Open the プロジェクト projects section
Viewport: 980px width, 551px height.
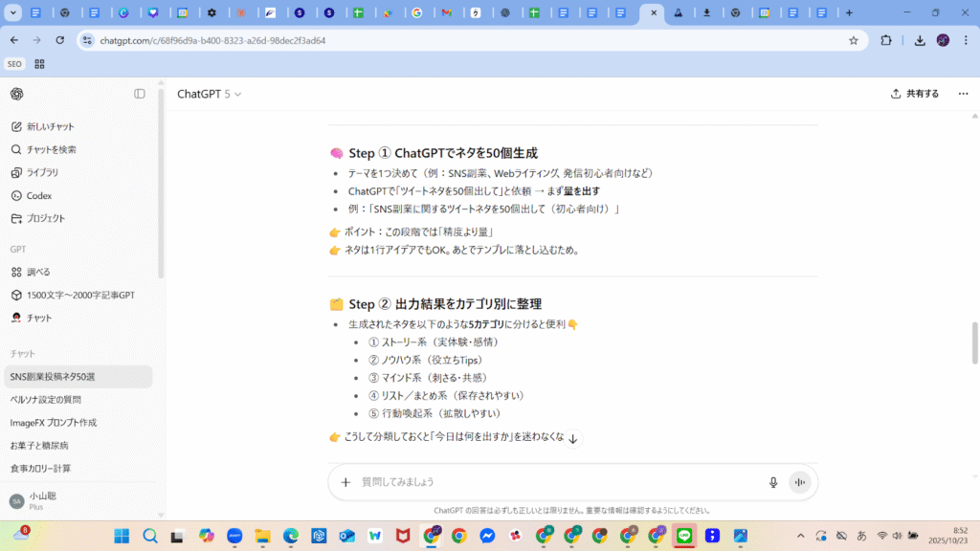click(x=46, y=218)
